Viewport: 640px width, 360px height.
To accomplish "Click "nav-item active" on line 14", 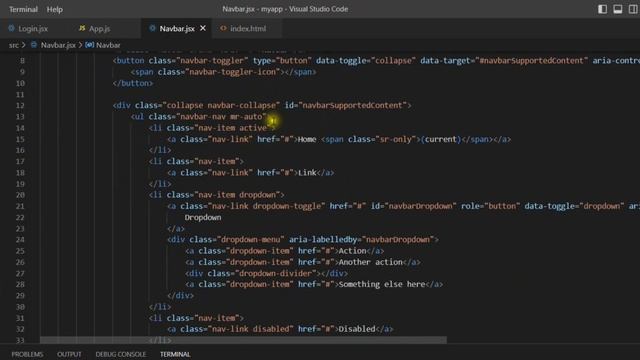I will [x=232, y=128].
